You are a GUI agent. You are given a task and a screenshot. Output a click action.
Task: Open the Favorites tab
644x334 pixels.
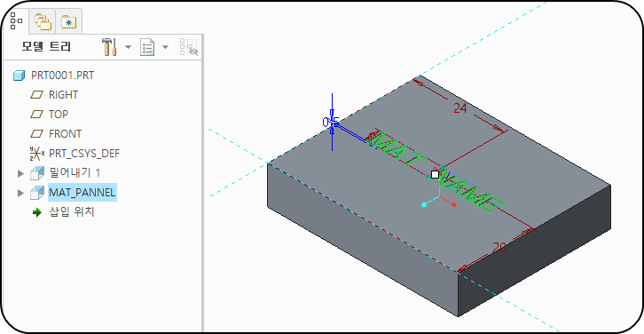click(x=68, y=22)
